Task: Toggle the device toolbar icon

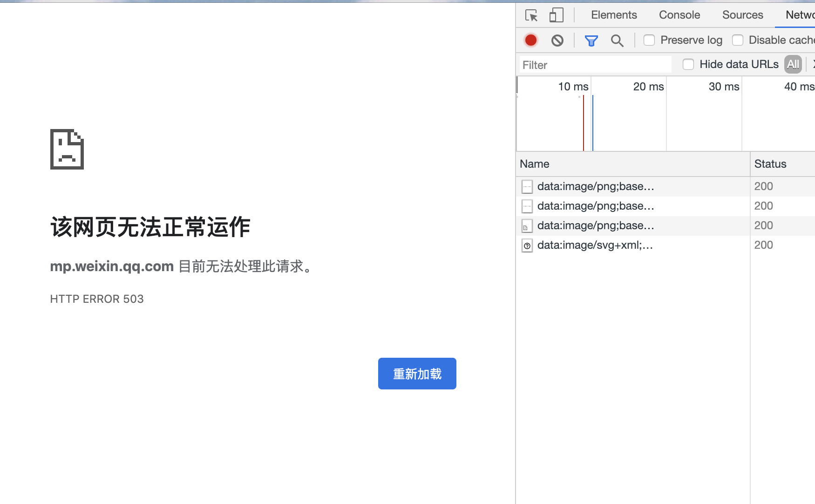Action: (x=556, y=15)
